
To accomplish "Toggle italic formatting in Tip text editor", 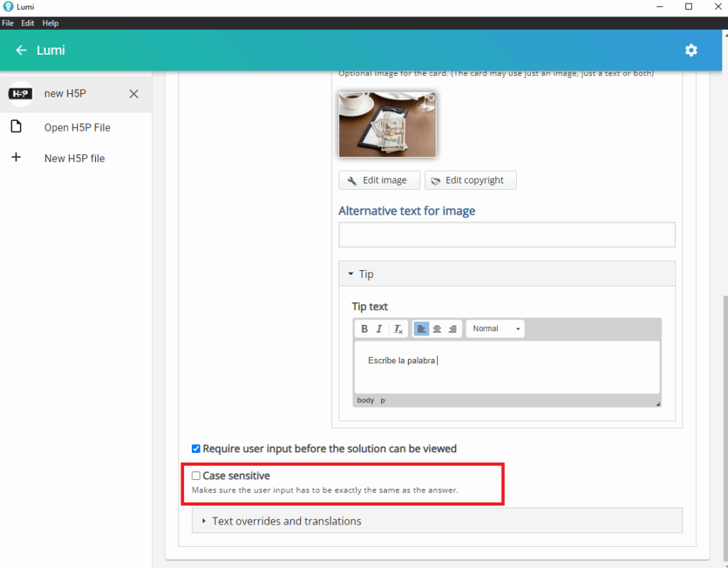I will point(380,329).
